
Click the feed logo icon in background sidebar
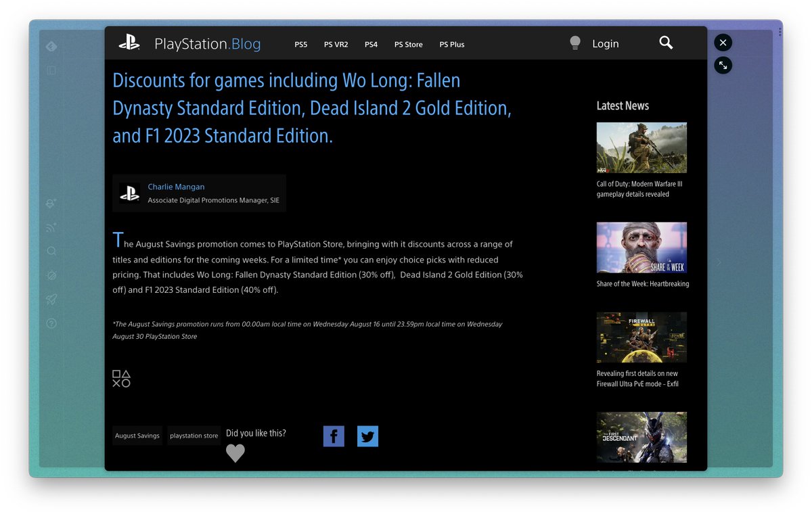[x=51, y=46]
